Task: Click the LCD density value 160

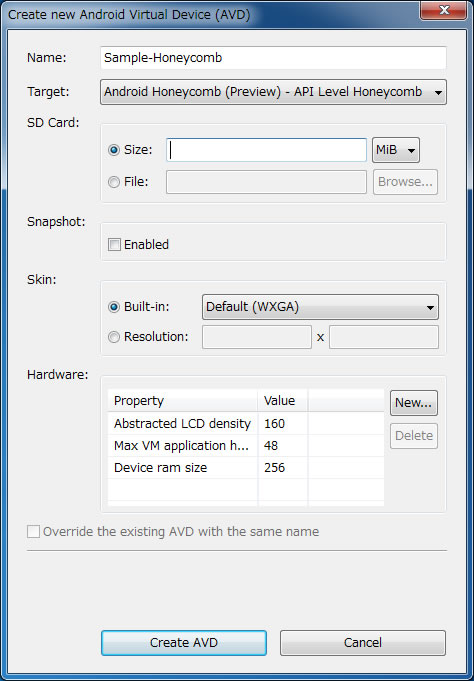Action: pos(275,423)
